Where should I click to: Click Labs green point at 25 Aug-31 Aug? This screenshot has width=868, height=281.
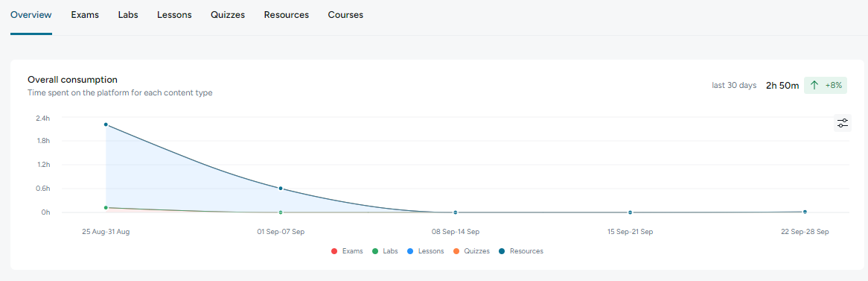point(106,208)
